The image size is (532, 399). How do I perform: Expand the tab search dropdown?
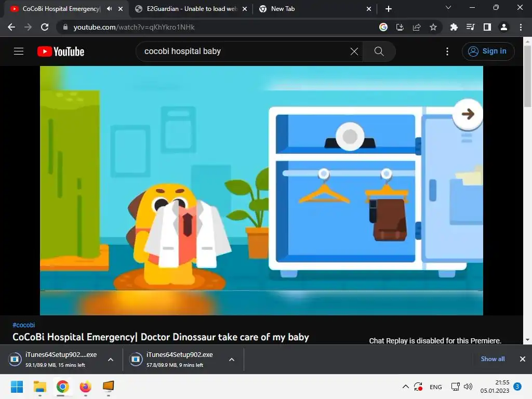[x=448, y=7]
